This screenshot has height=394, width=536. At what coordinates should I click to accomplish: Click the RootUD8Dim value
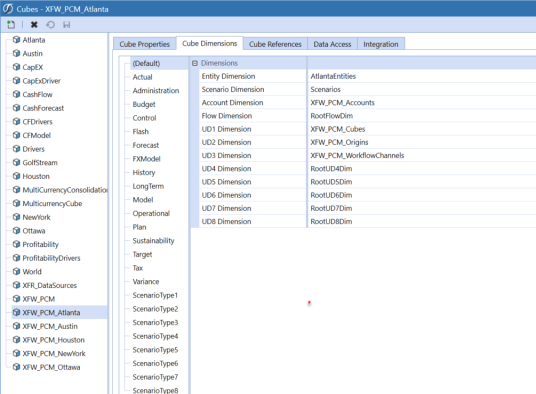coord(331,221)
